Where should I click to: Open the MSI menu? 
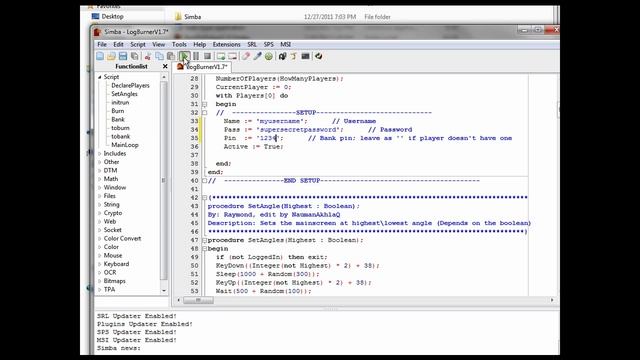pyautogui.click(x=285, y=44)
